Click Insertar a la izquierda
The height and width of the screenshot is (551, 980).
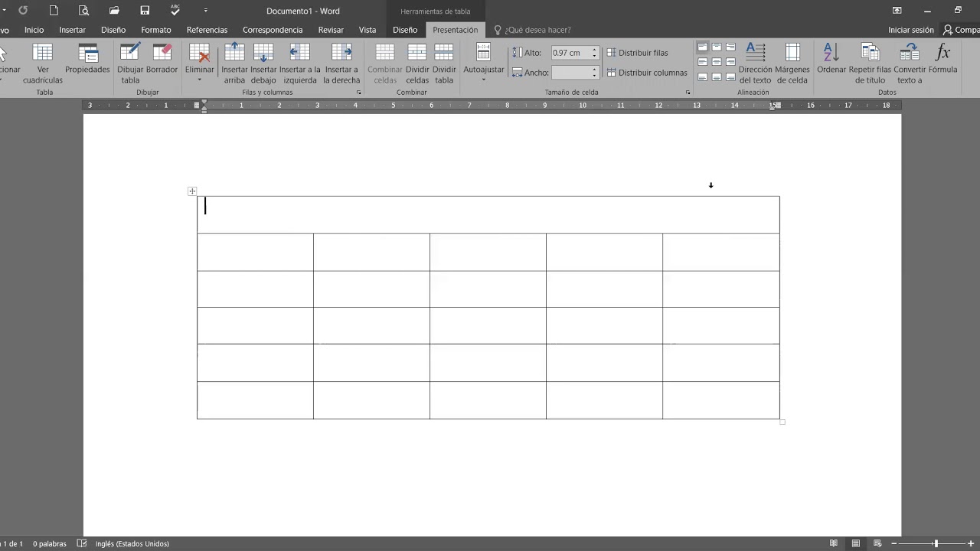pyautogui.click(x=299, y=63)
